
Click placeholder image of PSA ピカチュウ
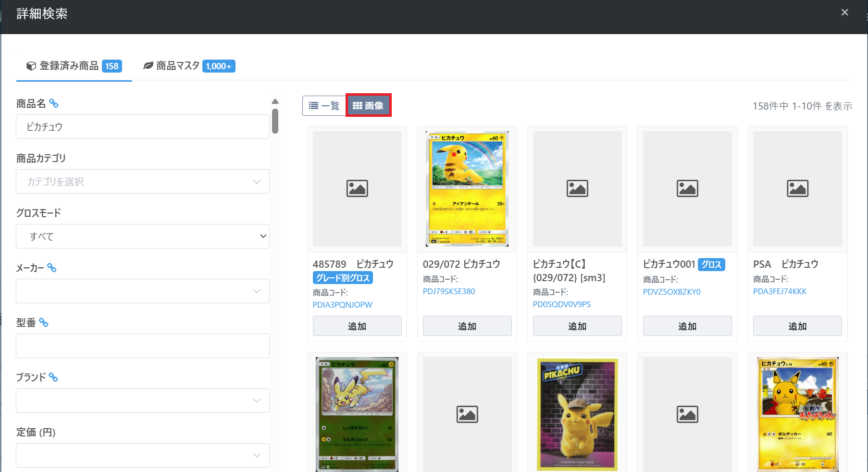[x=797, y=189]
